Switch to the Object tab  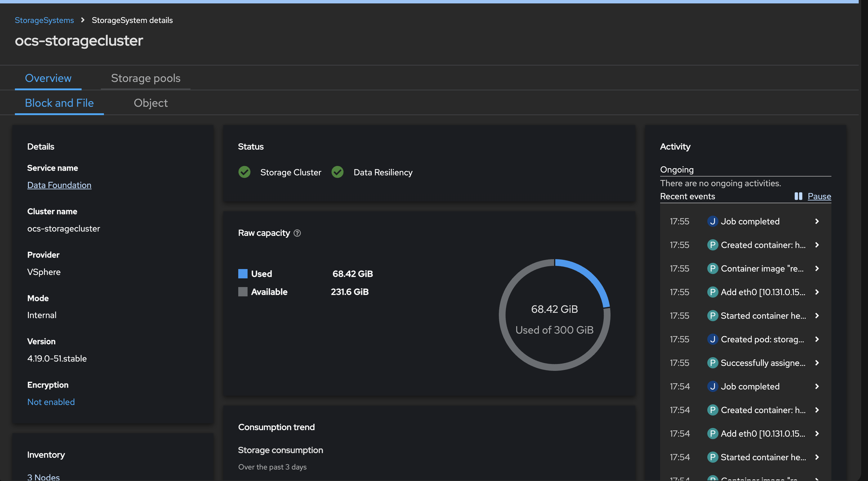tap(151, 103)
